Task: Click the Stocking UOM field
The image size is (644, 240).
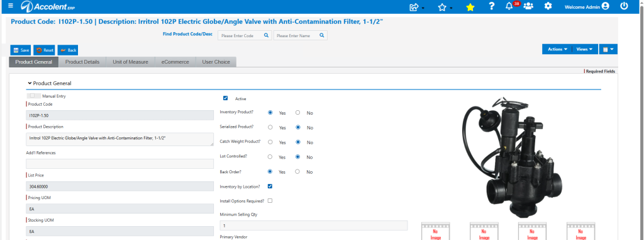Action: click(x=119, y=231)
